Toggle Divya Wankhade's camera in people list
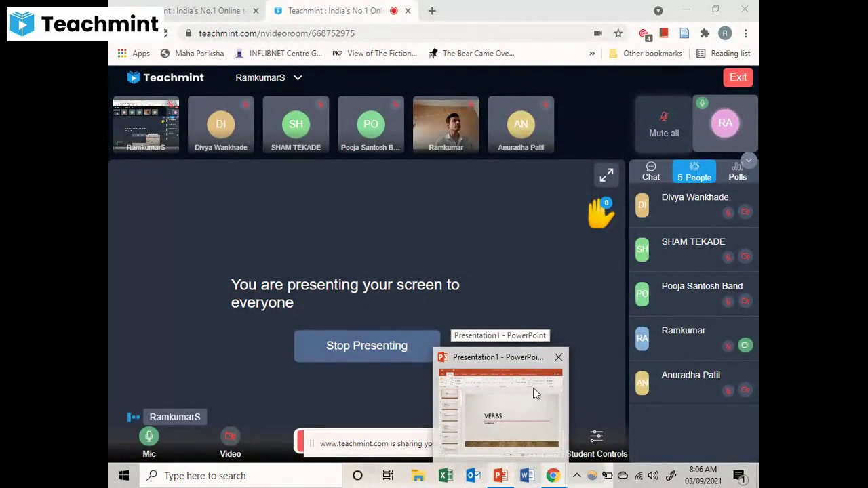This screenshot has height=488, width=868. [745, 212]
